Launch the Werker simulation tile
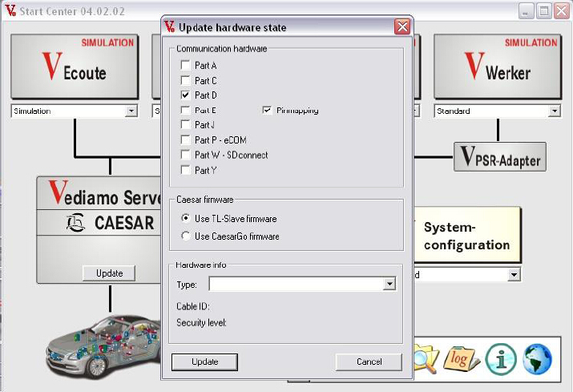Image resolution: width=573 pixels, height=392 pixels. tap(497, 68)
